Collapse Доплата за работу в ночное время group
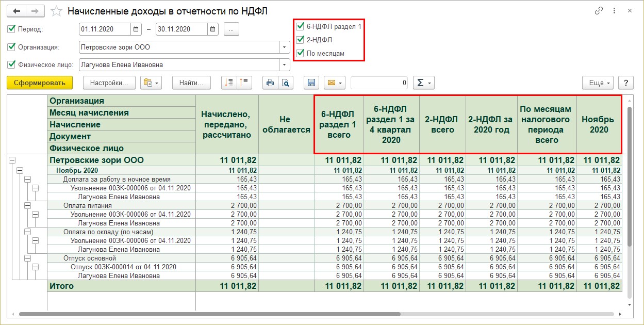This screenshot has width=644, height=325. point(28,179)
